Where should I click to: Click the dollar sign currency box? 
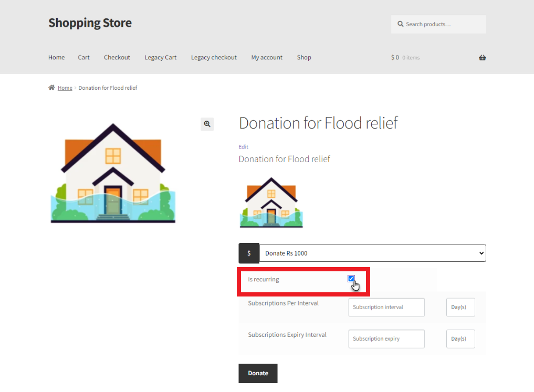coord(249,253)
